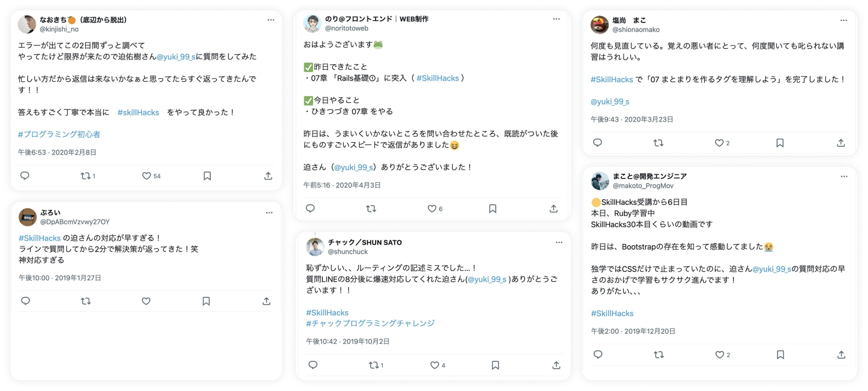Like the tweet by @kinjishi_no
868x391 pixels.
tap(147, 176)
